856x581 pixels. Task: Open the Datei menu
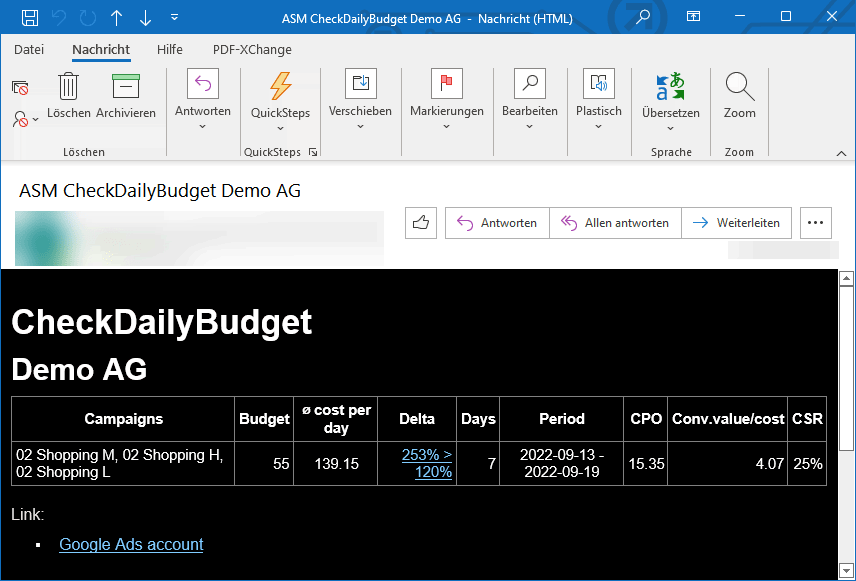[29, 49]
